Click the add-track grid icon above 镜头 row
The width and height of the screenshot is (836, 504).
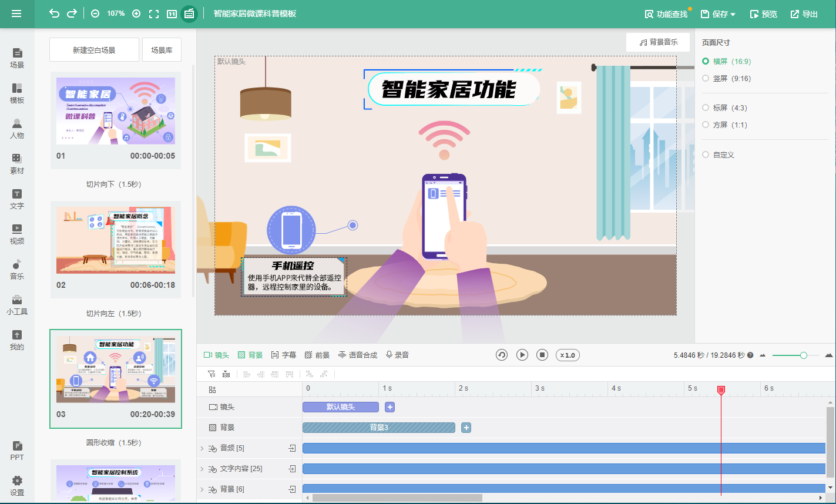click(x=213, y=389)
